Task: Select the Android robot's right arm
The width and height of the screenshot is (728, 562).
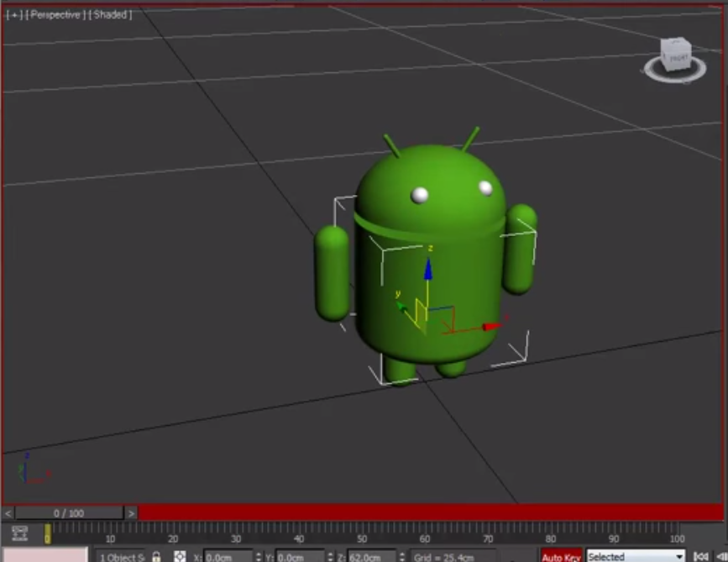Action: [520, 249]
